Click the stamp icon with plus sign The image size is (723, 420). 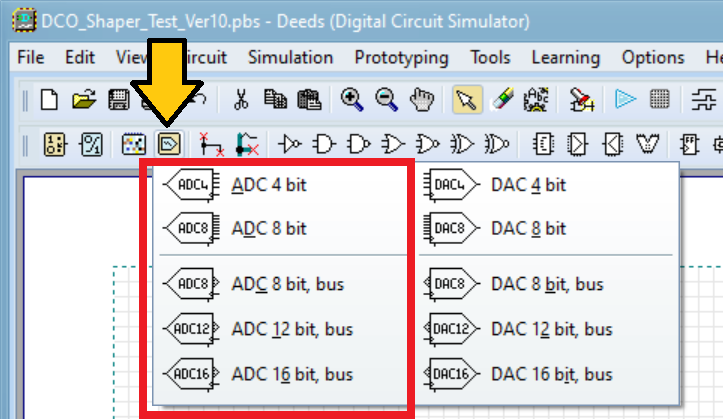point(581,100)
